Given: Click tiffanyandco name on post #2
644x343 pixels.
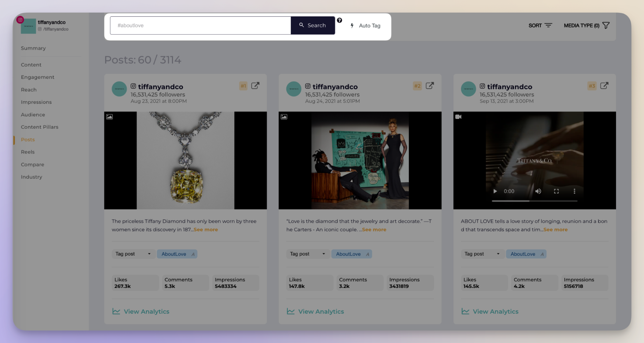Looking at the screenshot, I should (335, 87).
